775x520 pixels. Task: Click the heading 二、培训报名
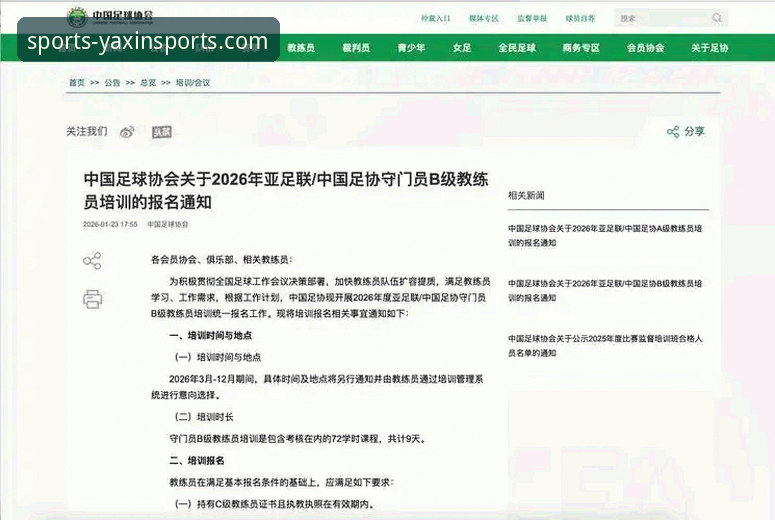197,460
